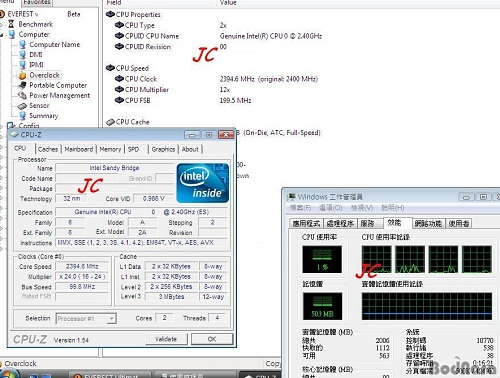The image size is (500, 378).
Task: Switch to Favorites tab in EVEREST panel
Action: click(x=37, y=3)
